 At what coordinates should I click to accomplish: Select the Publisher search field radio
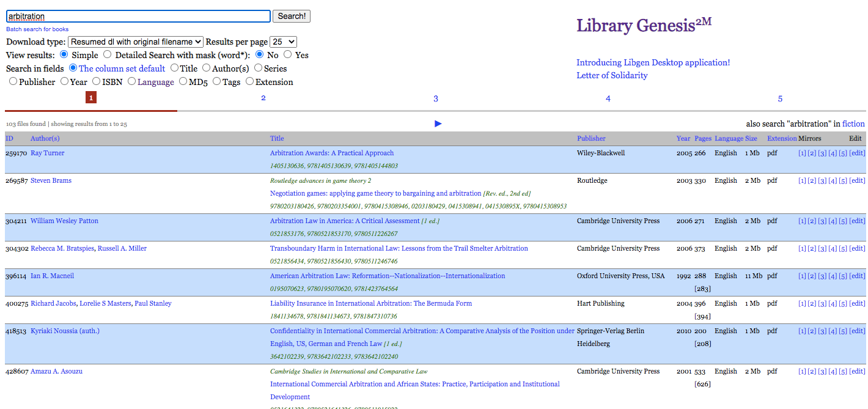coord(13,81)
